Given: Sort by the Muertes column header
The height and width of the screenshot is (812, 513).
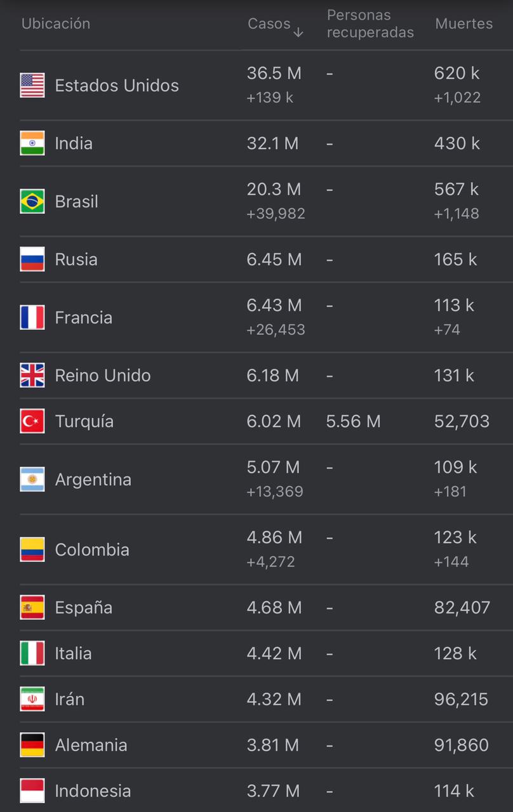Looking at the screenshot, I should (x=464, y=23).
